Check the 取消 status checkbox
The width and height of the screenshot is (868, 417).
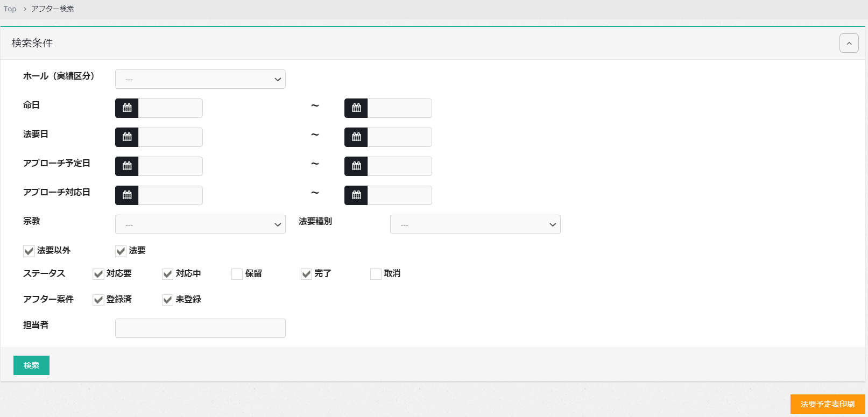[376, 274]
